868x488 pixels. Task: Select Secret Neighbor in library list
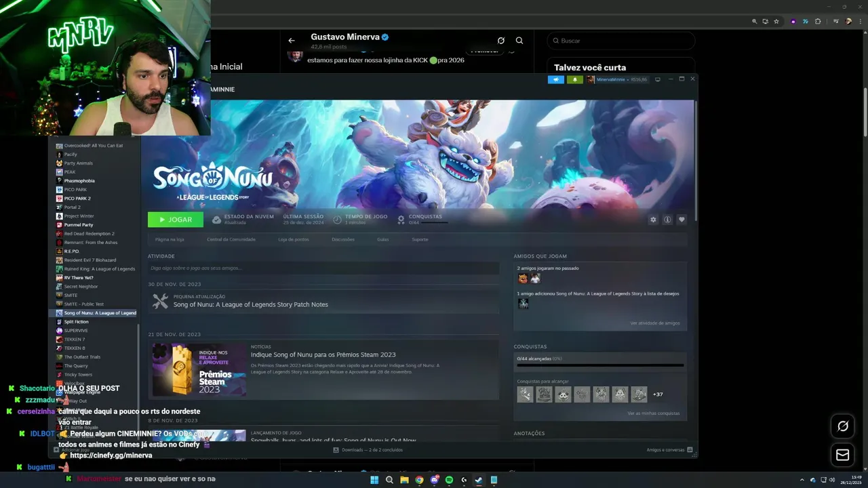click(x=81, y=287)
